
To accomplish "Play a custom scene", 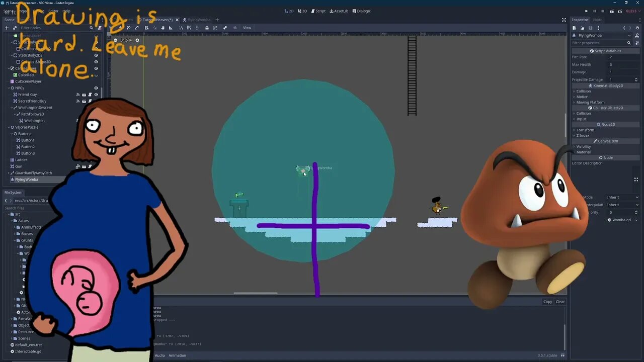I will click(x=620, y=11).
